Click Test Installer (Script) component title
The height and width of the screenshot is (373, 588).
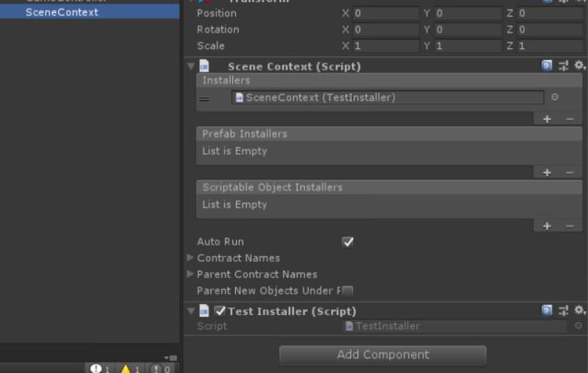click(x=292, y=311)
